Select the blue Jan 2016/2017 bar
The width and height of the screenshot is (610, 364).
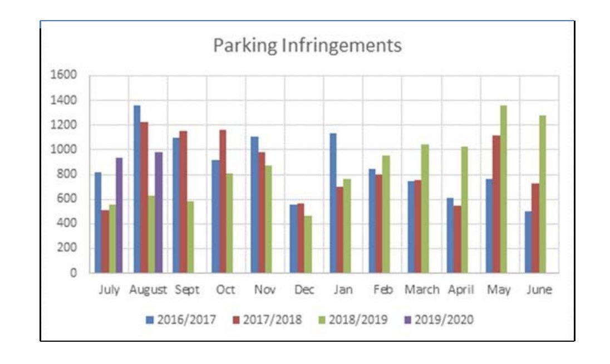[x=333, y=203]
